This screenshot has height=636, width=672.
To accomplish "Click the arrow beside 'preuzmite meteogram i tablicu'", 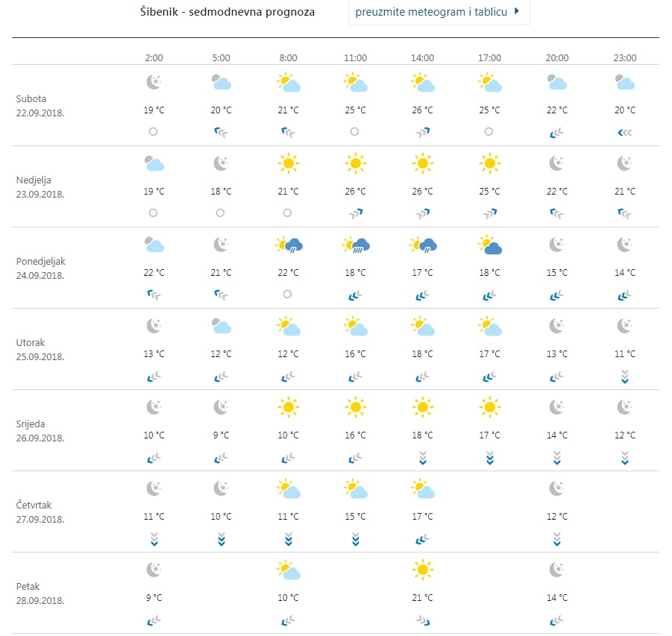I will tap(517, 12).
